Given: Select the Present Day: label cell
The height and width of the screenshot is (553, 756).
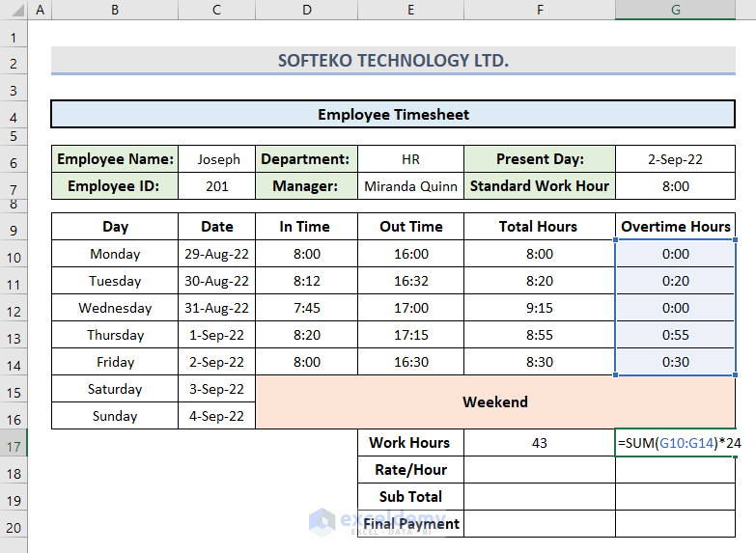Looking at the screenshot, I should click(x=540, y=159).
